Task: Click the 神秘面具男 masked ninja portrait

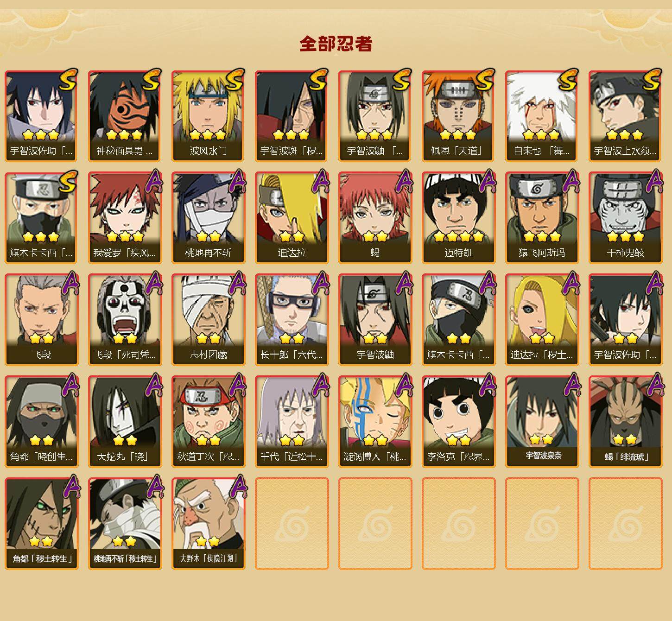Action: click(x=125, y=116)
